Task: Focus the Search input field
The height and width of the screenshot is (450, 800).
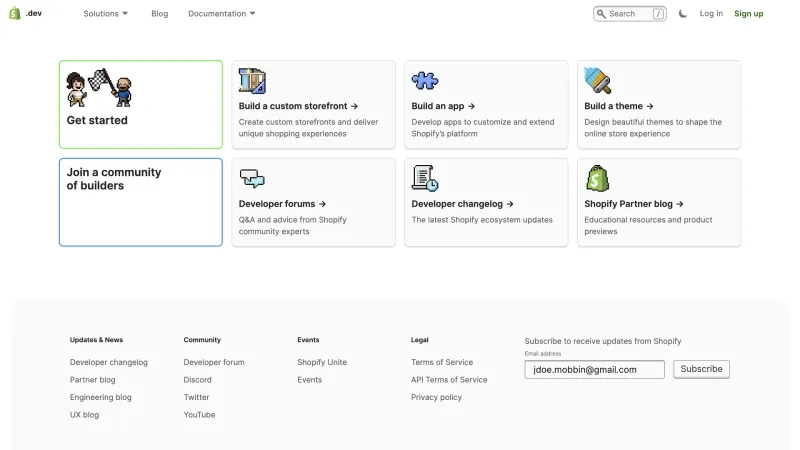Action: click(630, 14)
